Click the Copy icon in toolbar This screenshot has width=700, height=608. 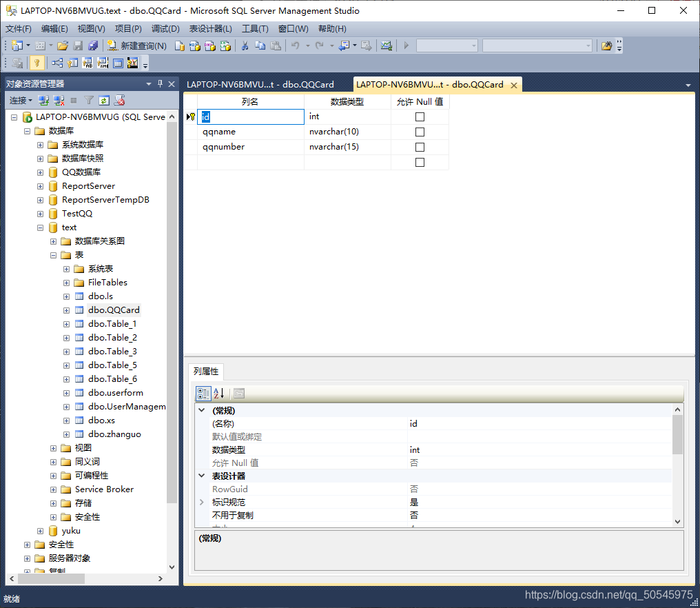[x=260, y=45]
